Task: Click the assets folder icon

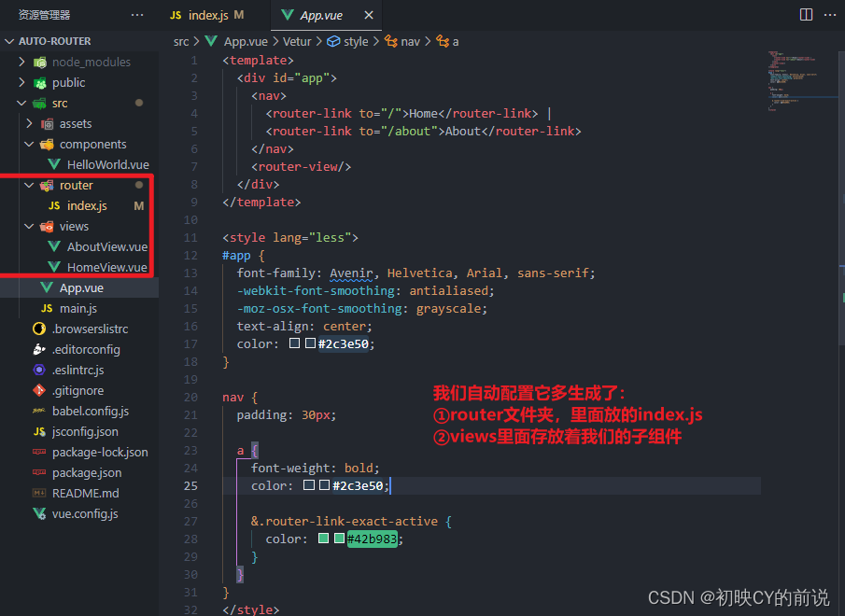Action: coord(48,124)
